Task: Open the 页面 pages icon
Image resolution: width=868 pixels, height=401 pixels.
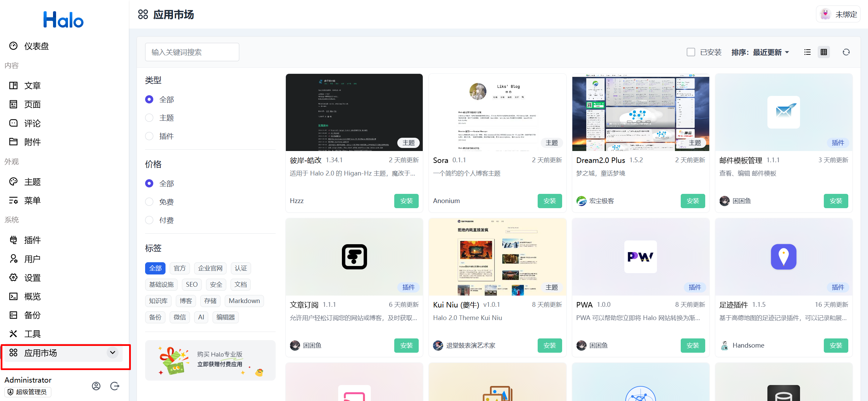Action: [13, 104]
